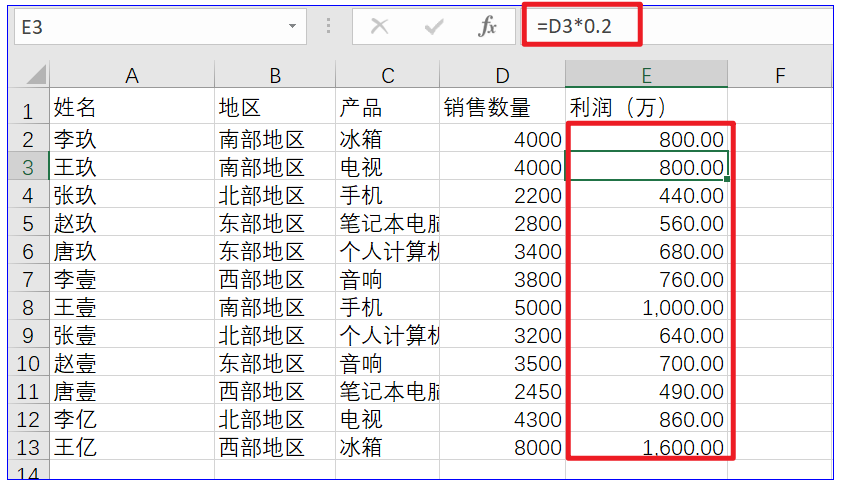This screenshot has height=485, width=845.
Task: Click sales quantity cell 2800
Action: pyautogui.click(x=502, y=223)
